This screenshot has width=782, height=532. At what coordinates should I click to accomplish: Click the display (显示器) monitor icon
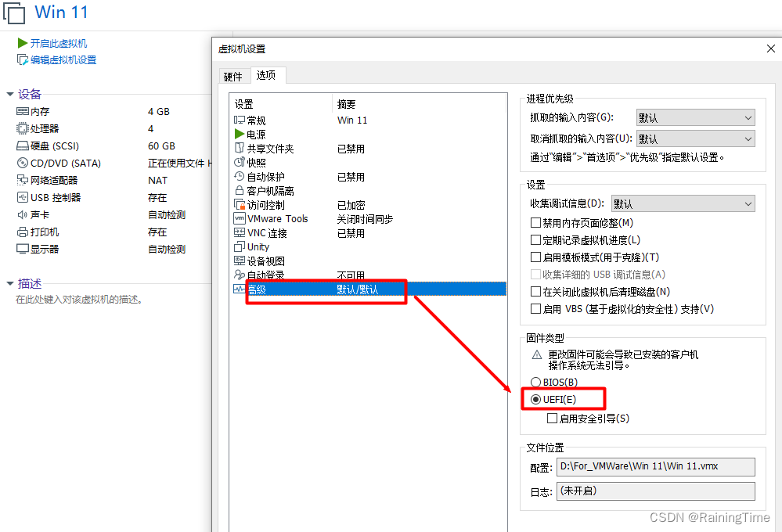coord(23,249)
